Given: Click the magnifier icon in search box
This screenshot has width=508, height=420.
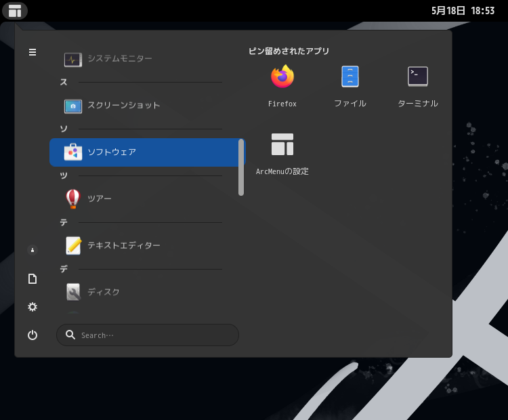Looking at the screenshot, I should [x=70, y=335].
